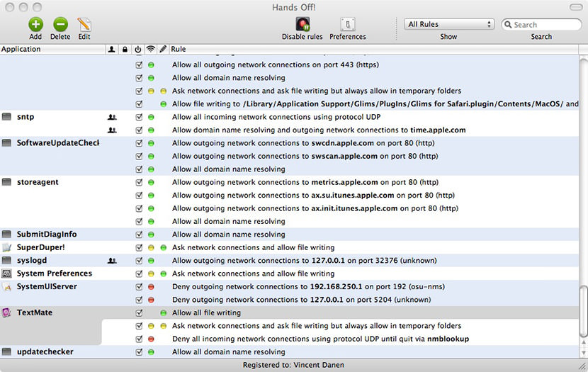Click the SystemUIServer application icon
Image resolution: width=588 pixels, height=372 pixels.
pyautogui.click(x=6, y=287)
